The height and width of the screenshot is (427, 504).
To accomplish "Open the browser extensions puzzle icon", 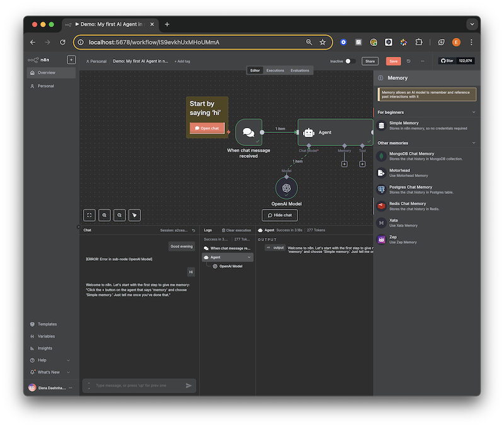I will coord(419,42).
